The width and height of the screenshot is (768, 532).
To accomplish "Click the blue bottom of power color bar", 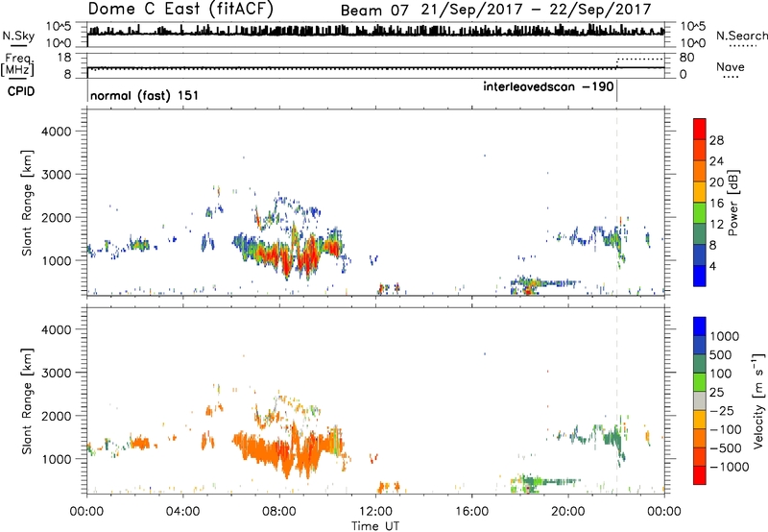I will (x=700, y=276).
